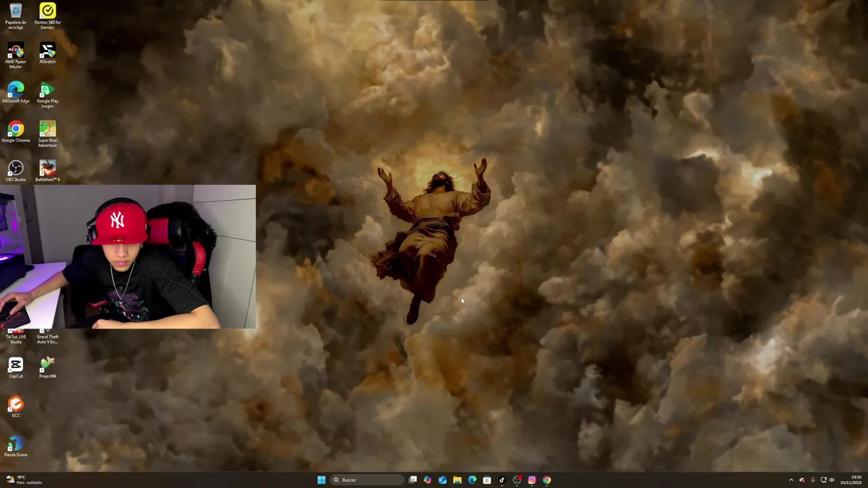Open Outlook from the taskbar
The width and height of the screenshot is (868, 488).
click(x=442, y=480)
